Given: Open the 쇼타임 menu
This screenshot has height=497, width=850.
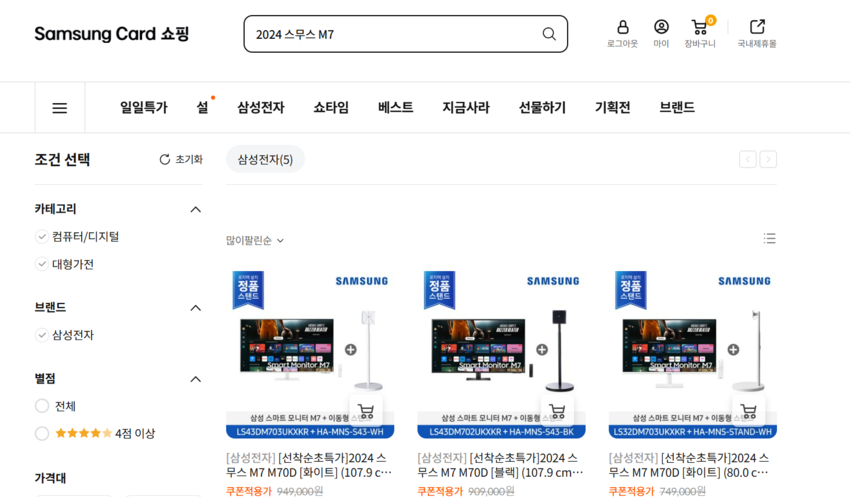Looking at the screenshot, I should coord(331,107).
